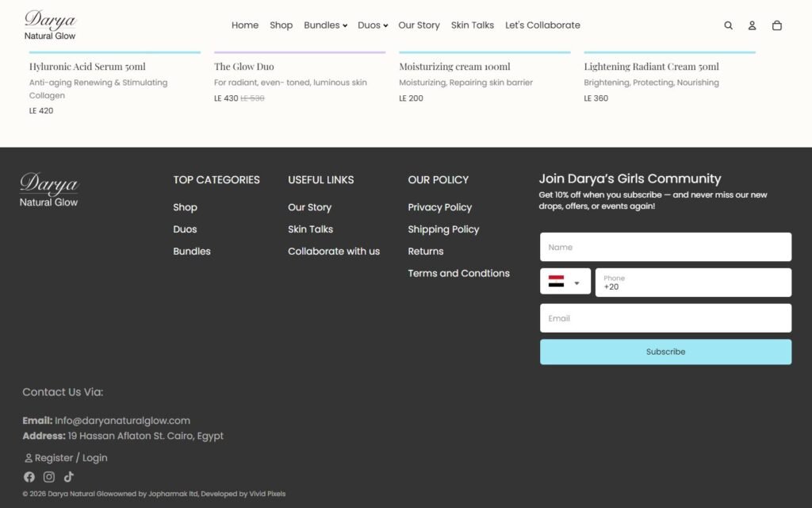Click the 19 Hassan Aflaton St. address text
Screen dimensions: 812x508
pos(146,436)
